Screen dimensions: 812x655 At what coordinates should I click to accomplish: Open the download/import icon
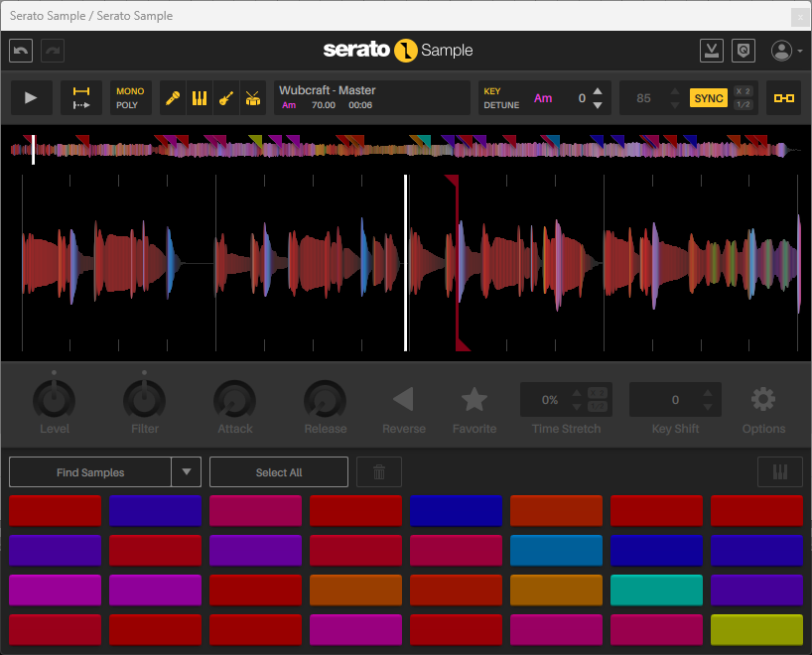tap(712, 51)
